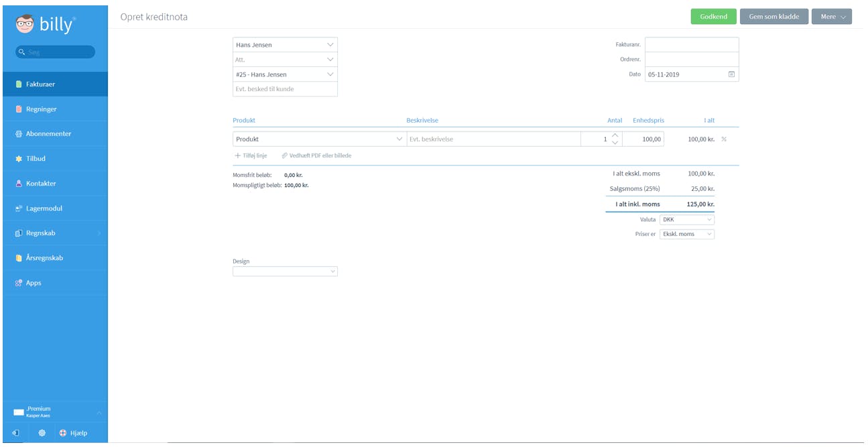
Task: Click the Regnskab sidebar icon
Action: pyautogui.click(x=19, y=233)
